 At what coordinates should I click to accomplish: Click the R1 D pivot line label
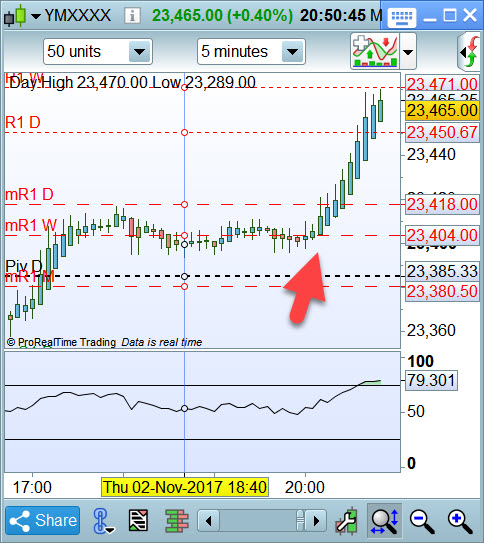pos(23,123)
